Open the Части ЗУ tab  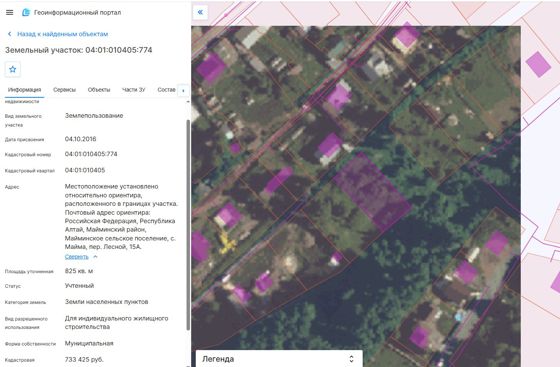(134, 90)
